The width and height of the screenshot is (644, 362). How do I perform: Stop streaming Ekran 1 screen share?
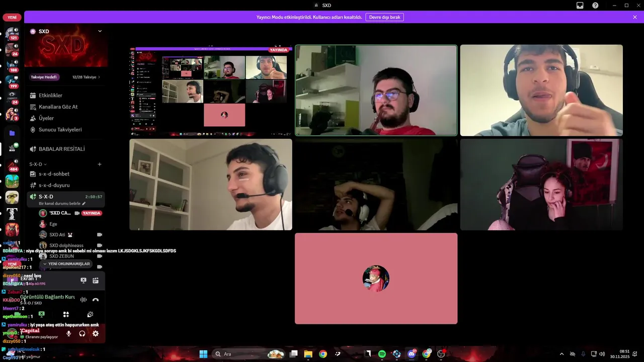(84, 281)
